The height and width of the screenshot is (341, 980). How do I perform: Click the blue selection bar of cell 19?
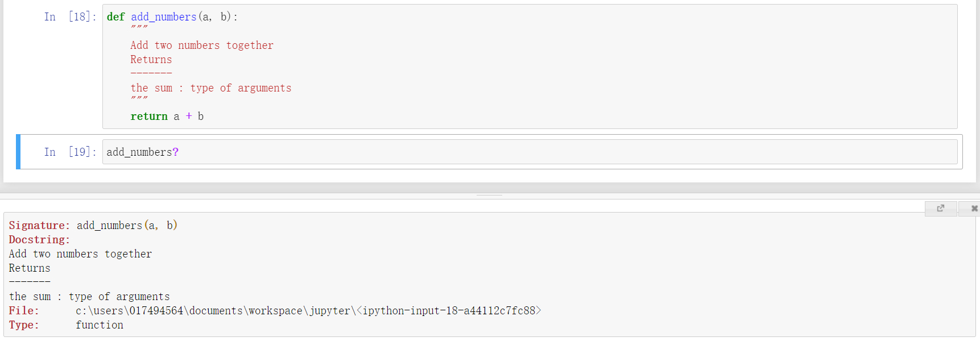point(18,152)
